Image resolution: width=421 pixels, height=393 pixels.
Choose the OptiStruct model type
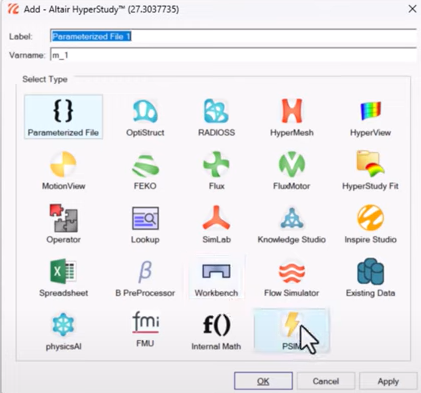(145, 117)
